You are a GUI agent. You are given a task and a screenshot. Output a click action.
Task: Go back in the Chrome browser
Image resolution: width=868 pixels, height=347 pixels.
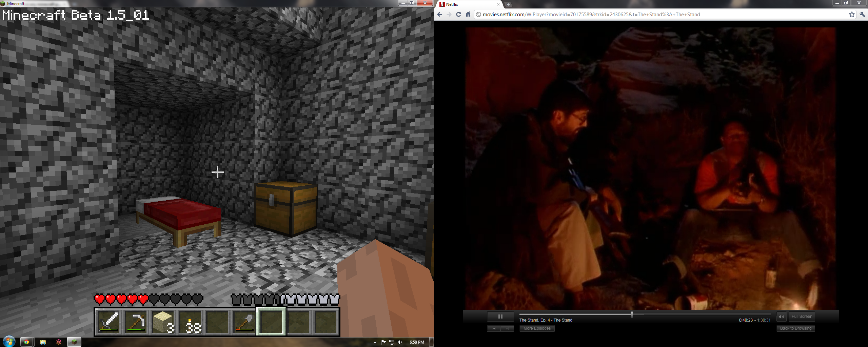(440, 14)
